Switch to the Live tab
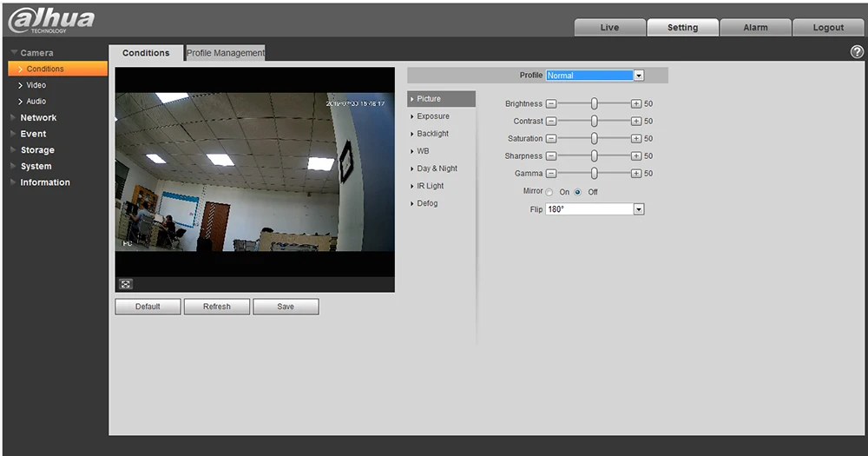 [x=609, y=27]
